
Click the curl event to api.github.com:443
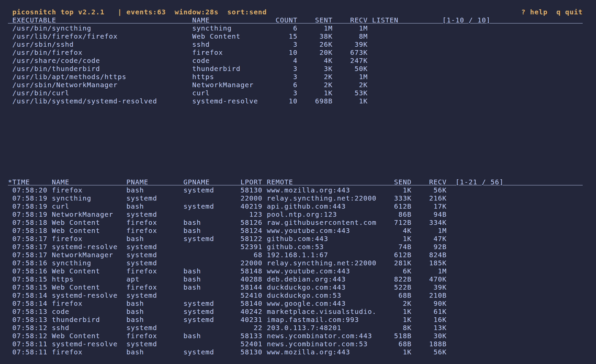coord(295,206)
